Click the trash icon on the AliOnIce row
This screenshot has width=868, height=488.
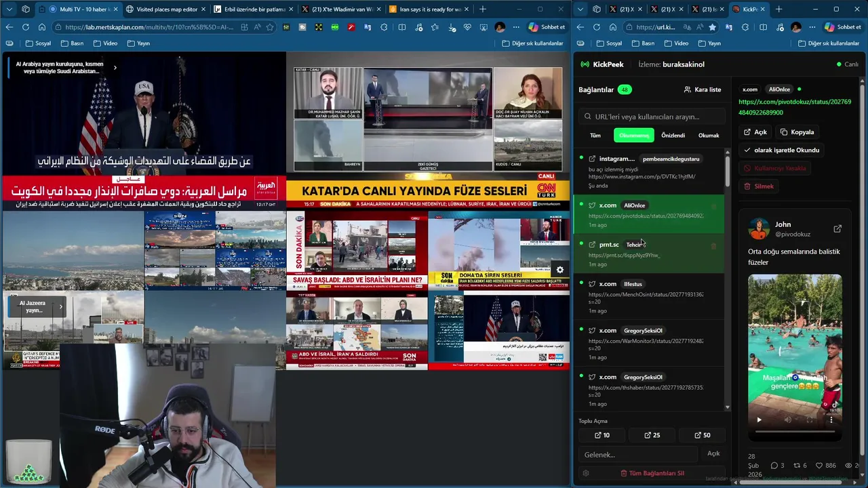coord(713,206)
